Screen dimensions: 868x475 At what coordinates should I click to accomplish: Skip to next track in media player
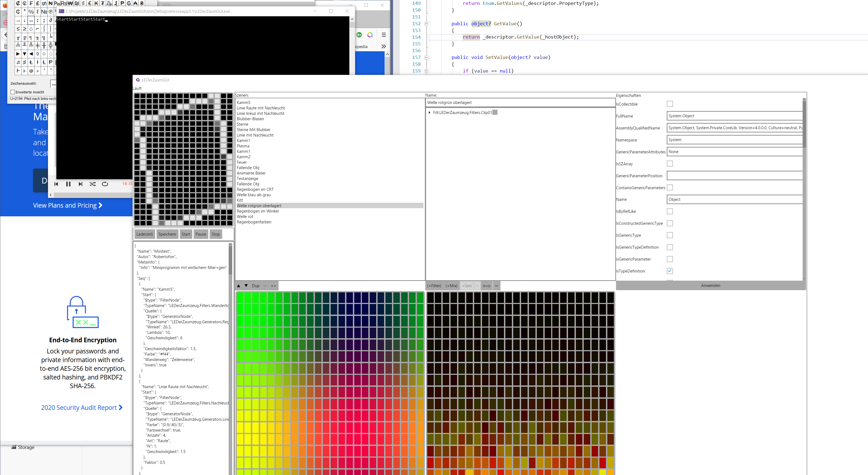80,184
